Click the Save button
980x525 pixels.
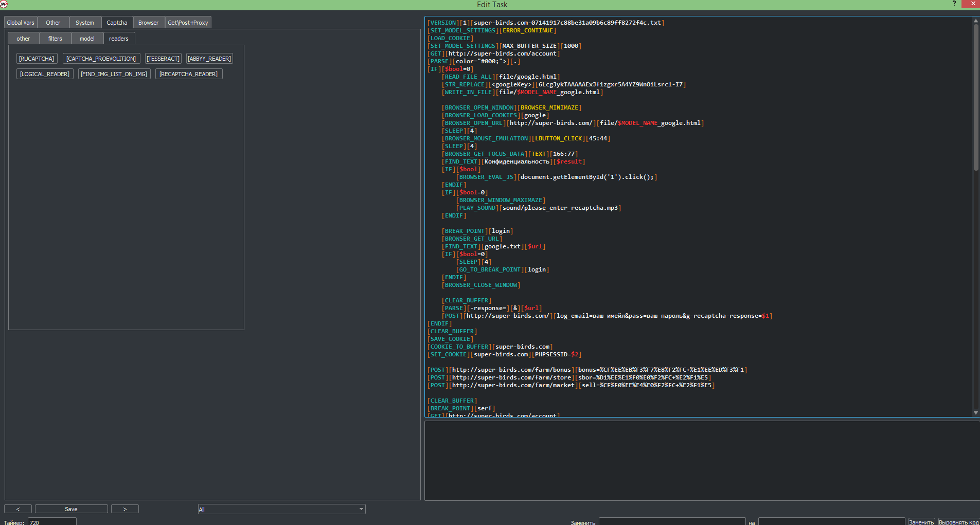(x=72, y=509)
